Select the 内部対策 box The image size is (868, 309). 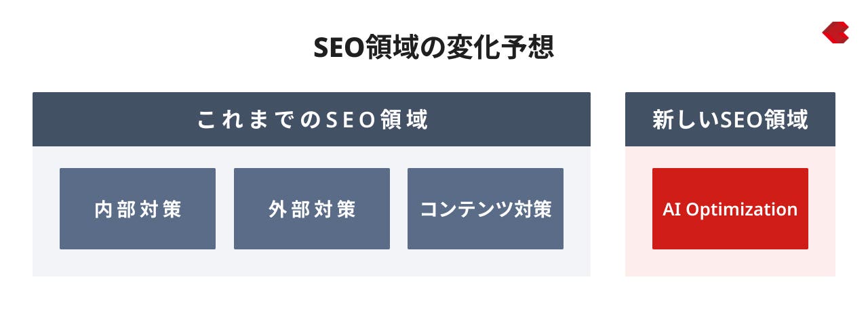(x=138, y=209)
